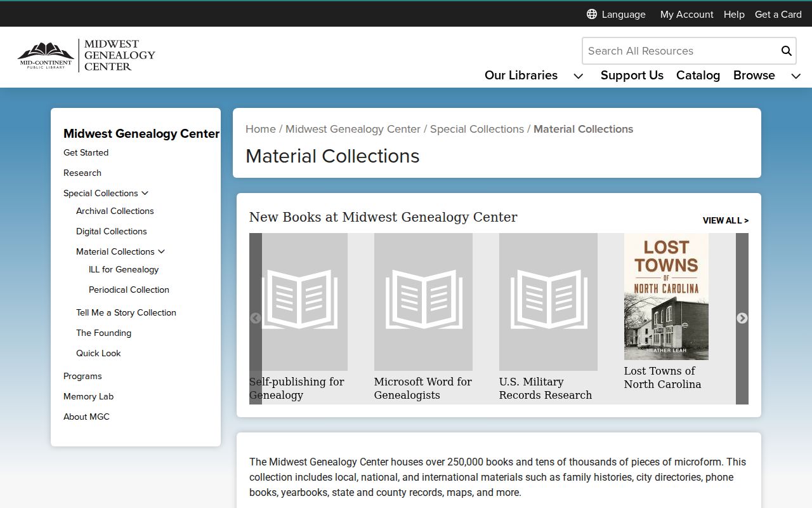The width and height of the screenshot is (812, 508).
Task: Open Research in sidebar
Action: [x=82, y=173]
